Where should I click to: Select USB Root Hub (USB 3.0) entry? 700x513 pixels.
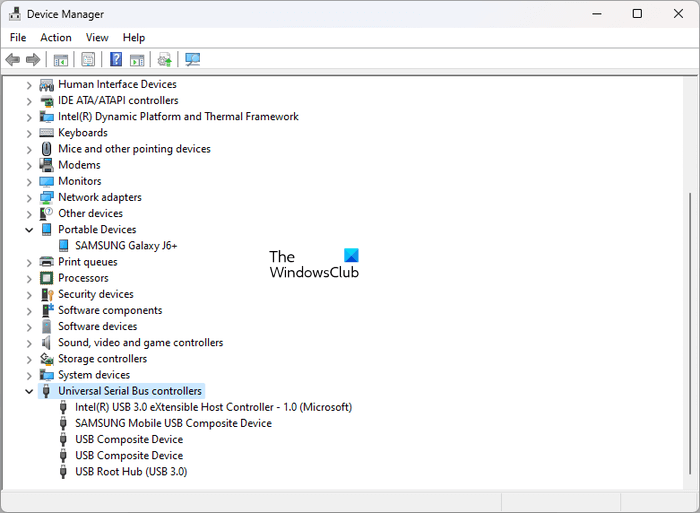(x=131, y=471)
